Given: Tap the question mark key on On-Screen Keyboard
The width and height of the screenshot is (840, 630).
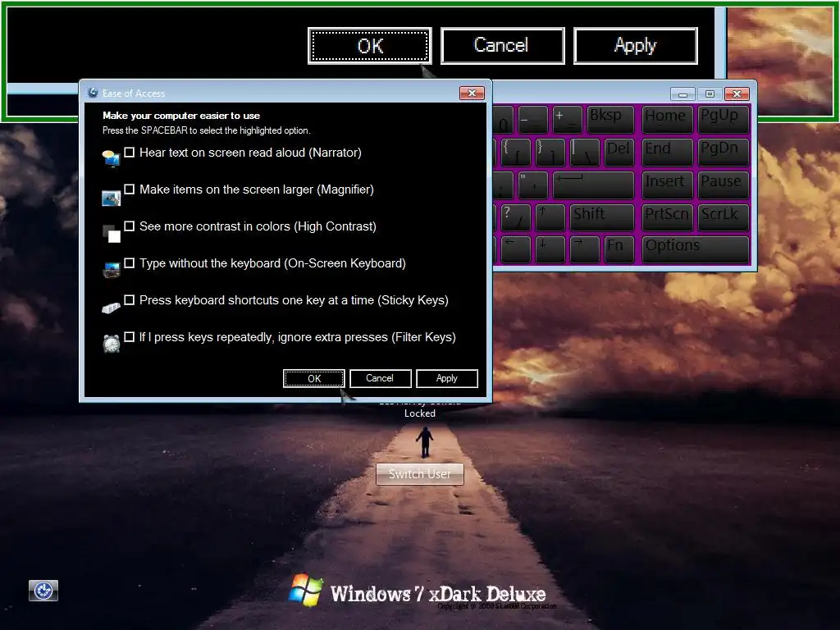Looking at the screenshot, I should point(515,217).
